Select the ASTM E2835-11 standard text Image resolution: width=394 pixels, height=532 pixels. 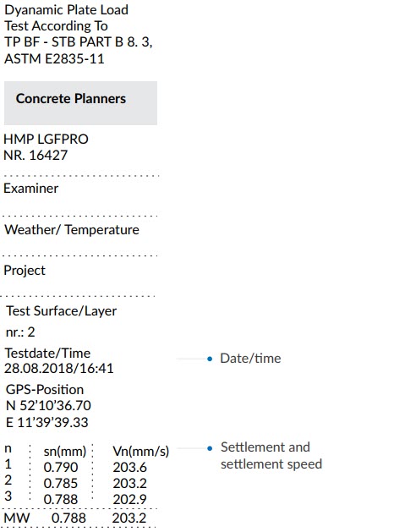coord(54,58)
